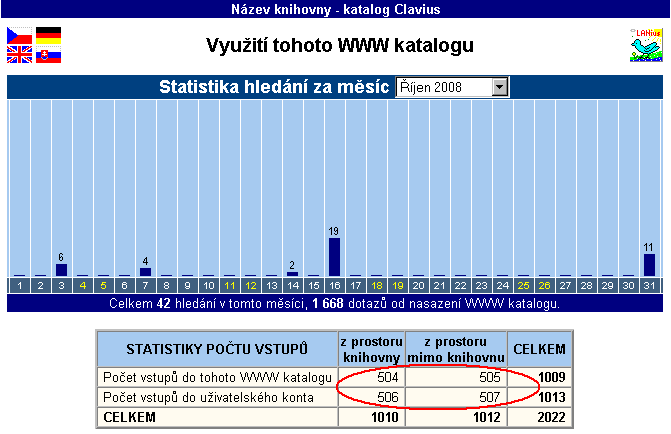Click the grand total 2022
671x434 pixels.
click(552, 417)
